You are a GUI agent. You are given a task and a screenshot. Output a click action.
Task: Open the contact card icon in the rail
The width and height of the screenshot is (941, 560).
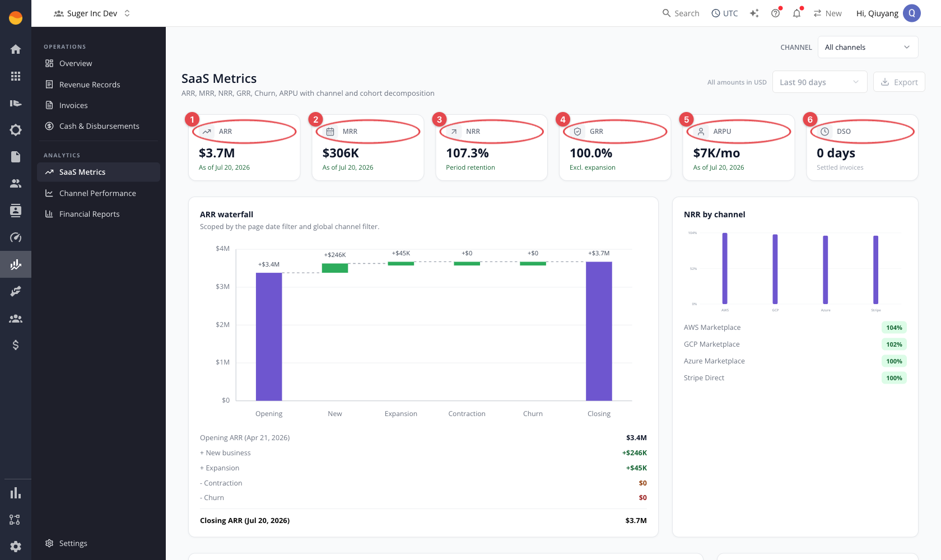pos(16,211)
